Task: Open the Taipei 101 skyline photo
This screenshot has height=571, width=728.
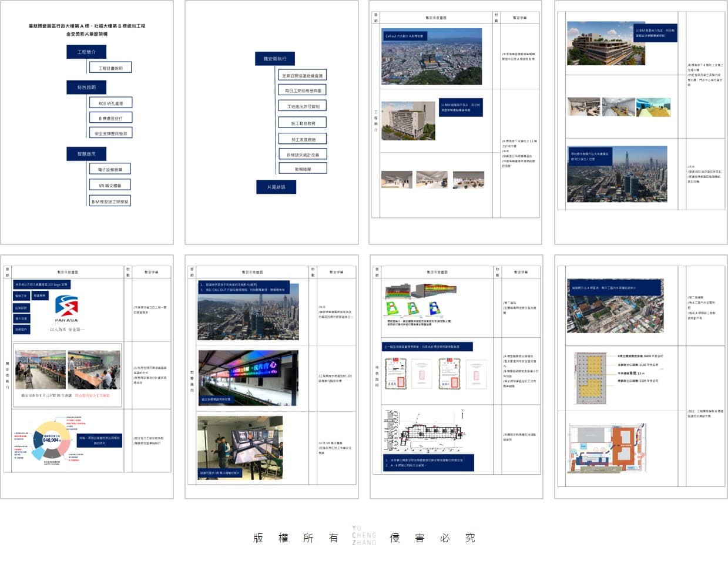Action: point(618,174)
